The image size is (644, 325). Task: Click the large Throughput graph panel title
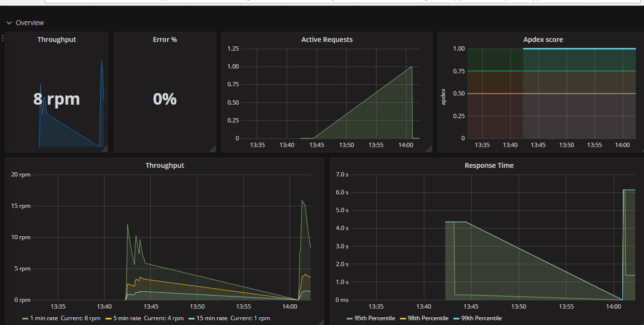click(x=165, y=165)
